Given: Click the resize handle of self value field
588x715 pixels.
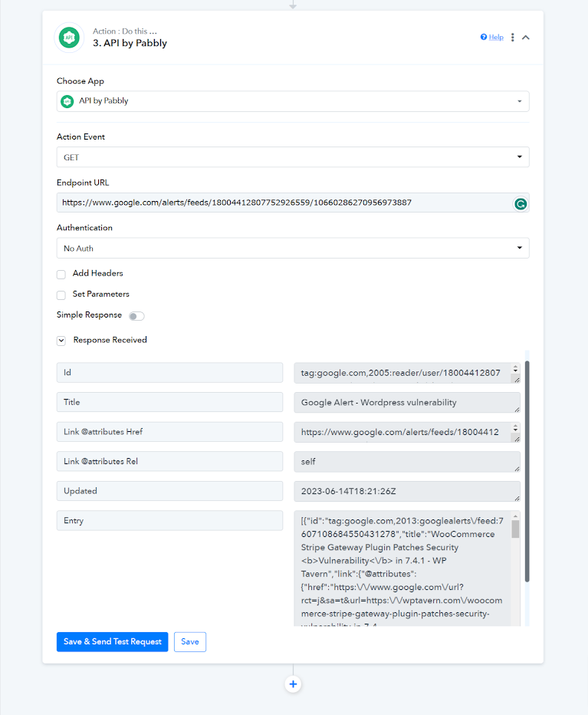Looking at the screenshot, I should [x=517, y=469].
